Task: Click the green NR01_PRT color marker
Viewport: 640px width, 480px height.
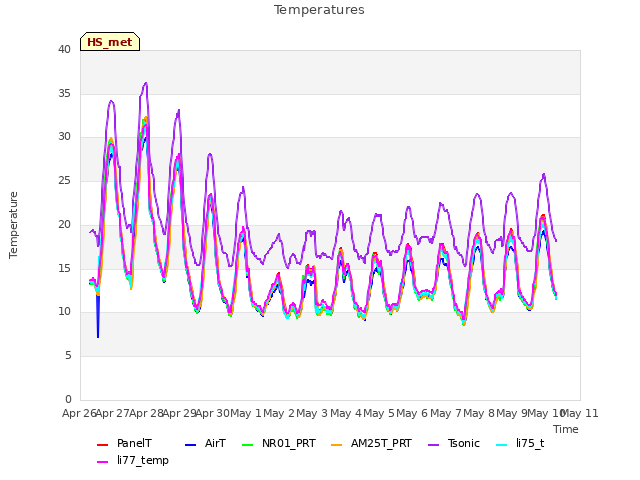Action: (x=248, y=444)
